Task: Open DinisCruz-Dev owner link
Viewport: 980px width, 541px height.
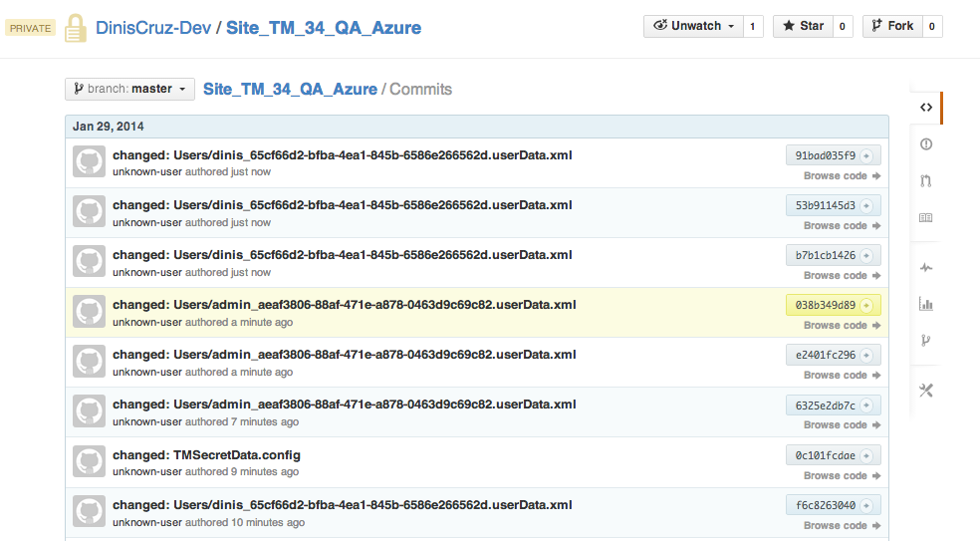Action: 153,27
